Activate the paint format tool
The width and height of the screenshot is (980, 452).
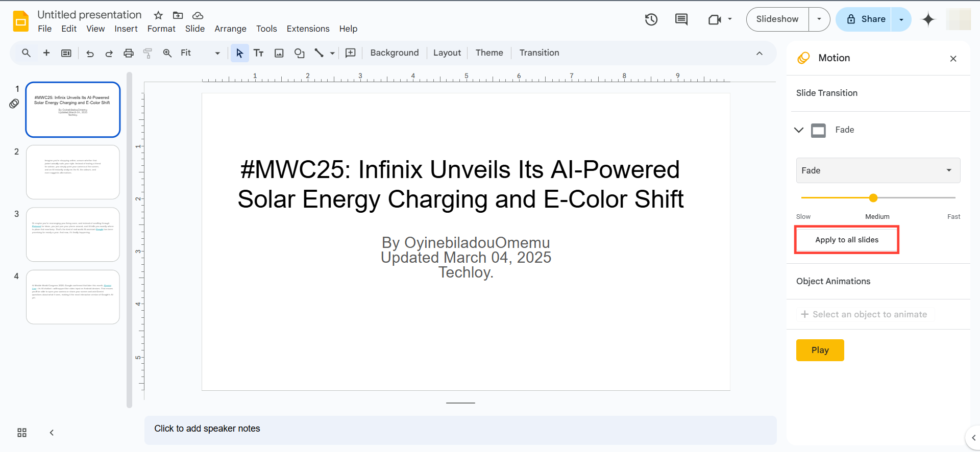[x=148, y=53]
